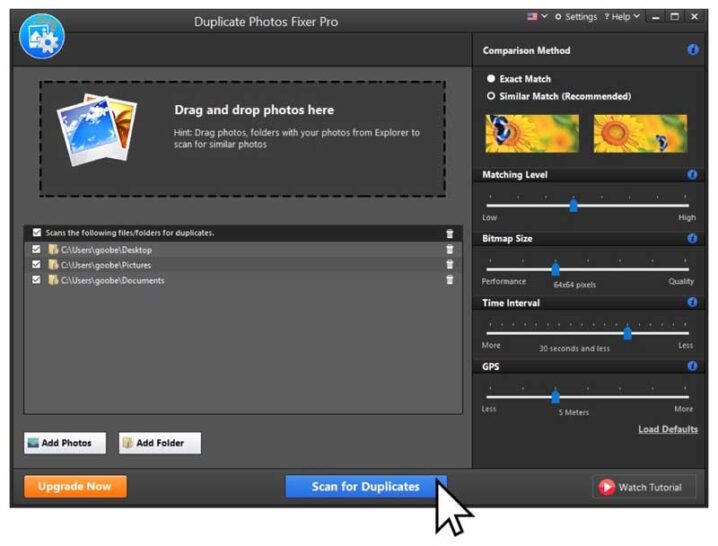Open the Watch Tutorial video button

[645, 487]
